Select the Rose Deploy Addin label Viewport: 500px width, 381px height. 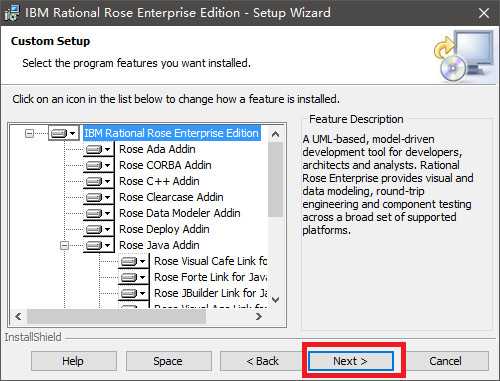tap(164, 229)
